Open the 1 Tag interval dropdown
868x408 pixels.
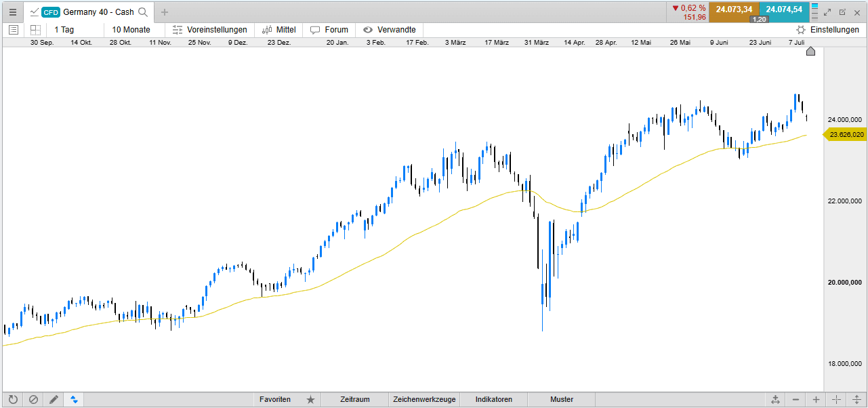[64, 30]
